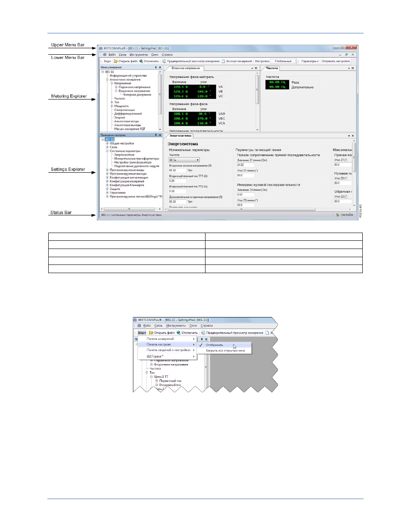This screenshot has width=411, height=532.
Task: Select Фазорная диаграмма in the metering tree
Action: click(x=137, y=94)
